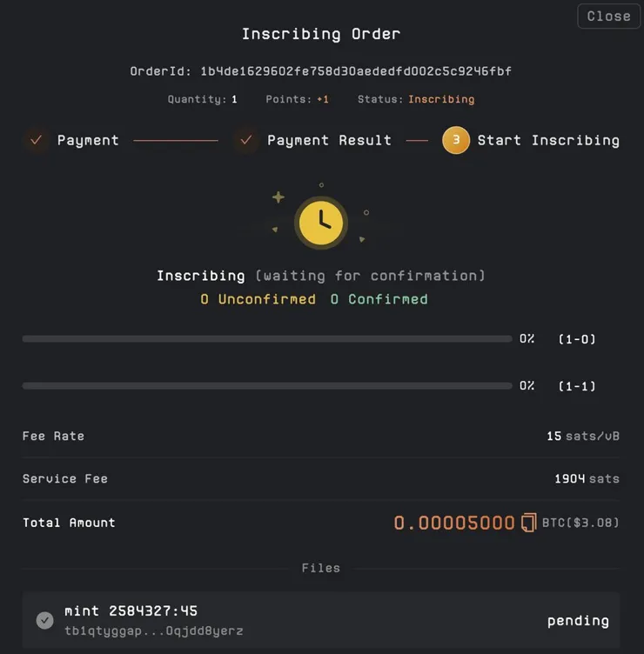Click the Payment Result checkmark icon

point(246,140)
